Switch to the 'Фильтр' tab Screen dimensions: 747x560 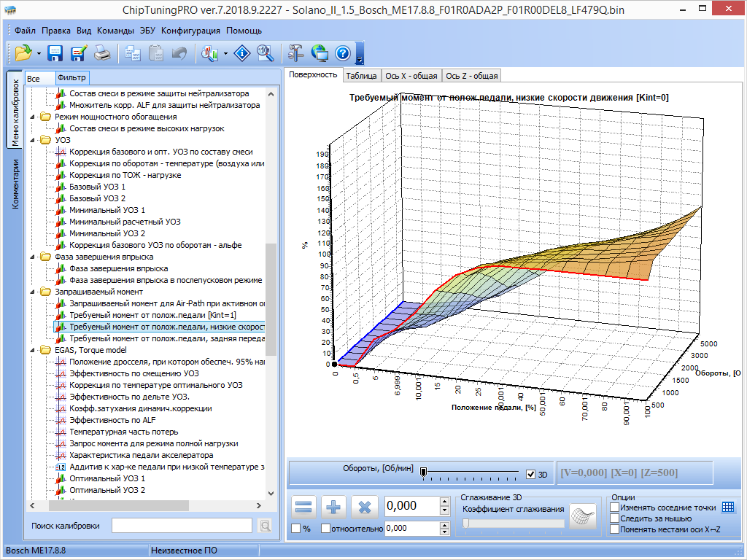tap(71, 78)
